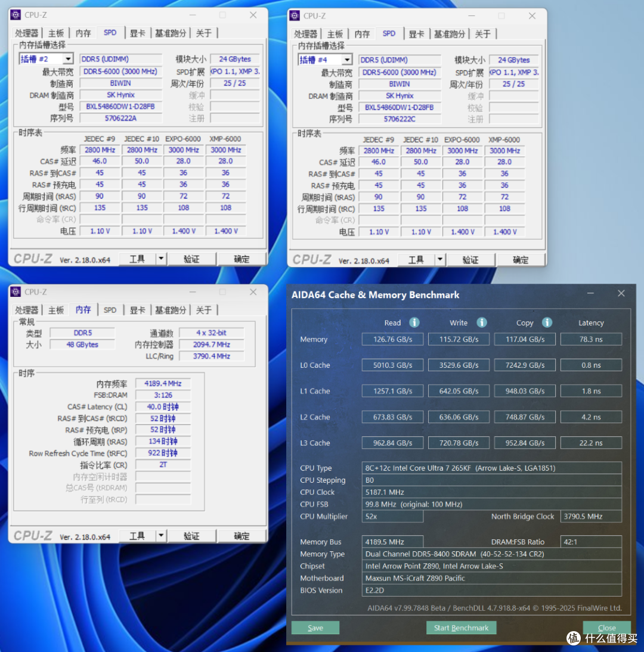Click 验证 button in slot #4 window

point(470,260)
